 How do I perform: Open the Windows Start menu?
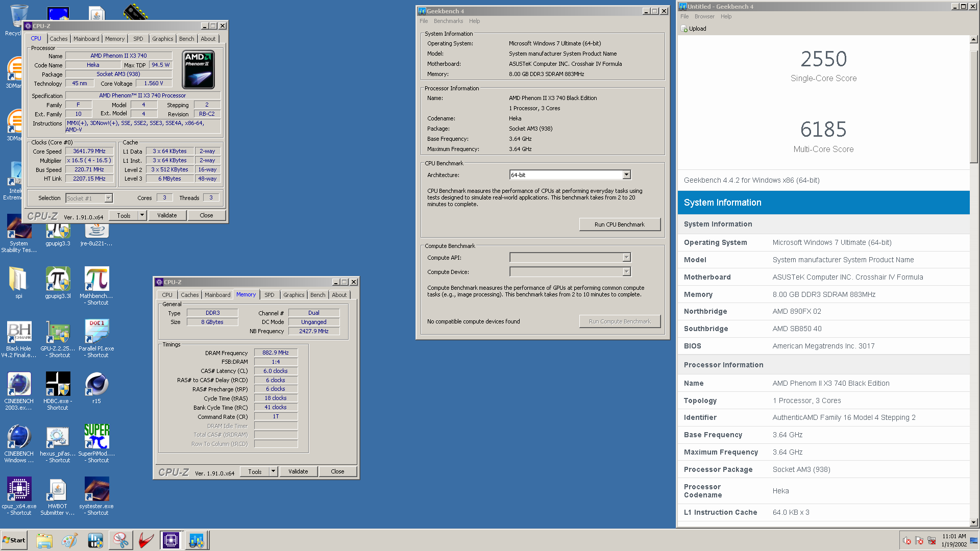[14, 540]
